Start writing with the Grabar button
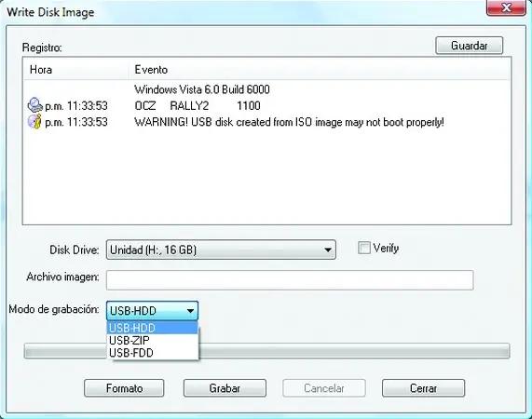Viewport: 532px width, 419px height. 225,388
